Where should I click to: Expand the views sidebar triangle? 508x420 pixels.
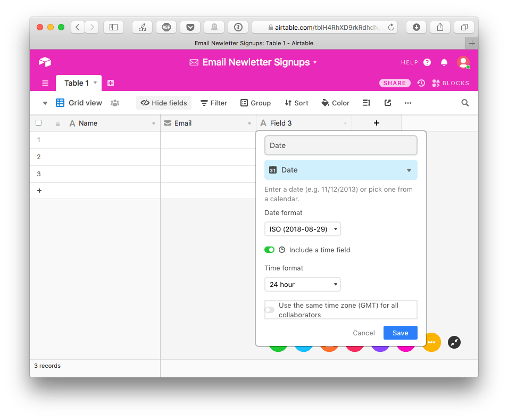45,103
